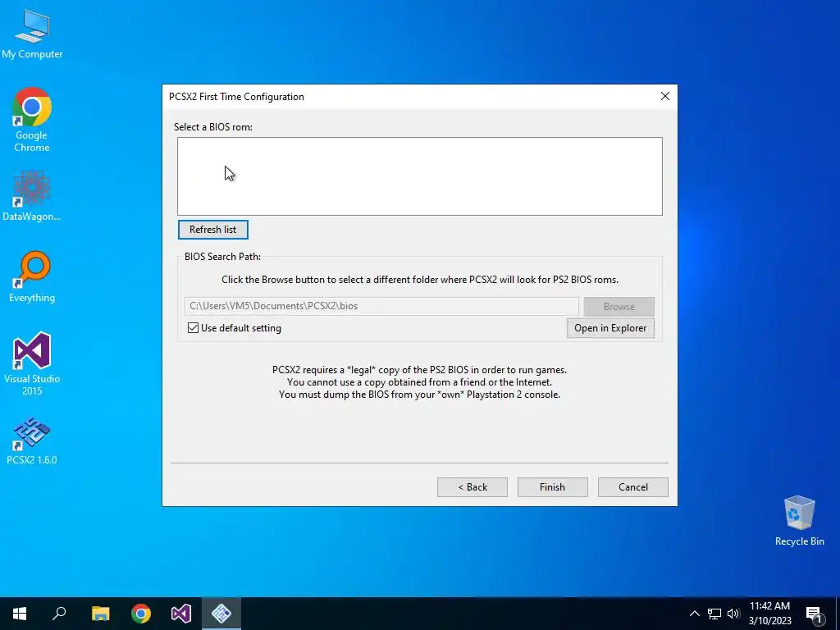Click inside the BIOS rom list box
This screenshot has height=630, width=840.
click(419, 176)
